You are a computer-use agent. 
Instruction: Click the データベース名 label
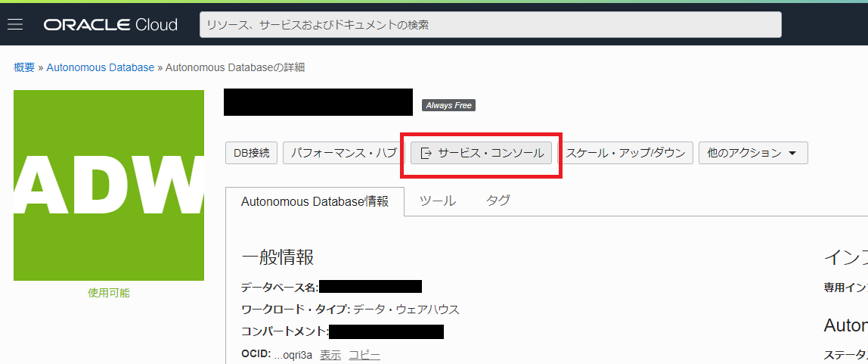click(280, 287)
